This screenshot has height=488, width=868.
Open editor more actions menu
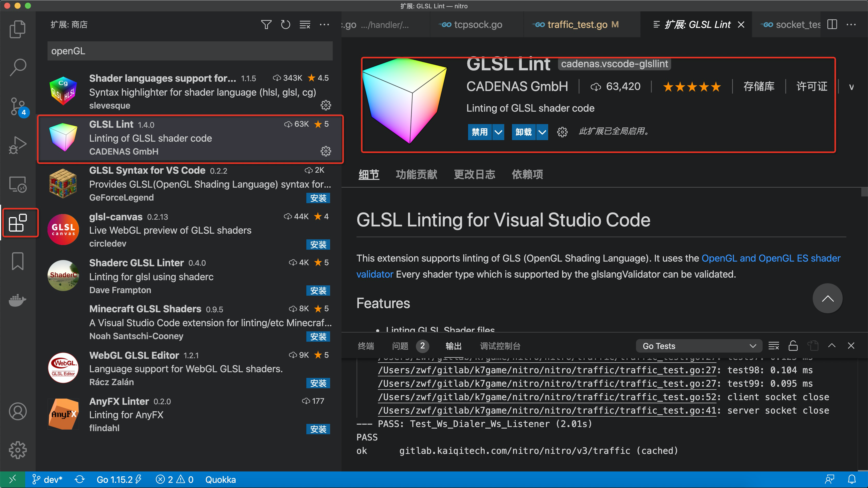(851, 25)
